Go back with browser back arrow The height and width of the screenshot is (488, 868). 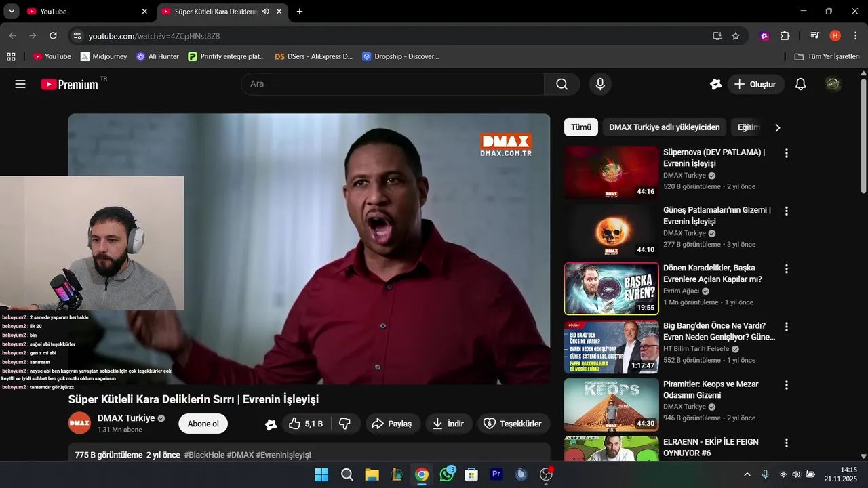12,35
